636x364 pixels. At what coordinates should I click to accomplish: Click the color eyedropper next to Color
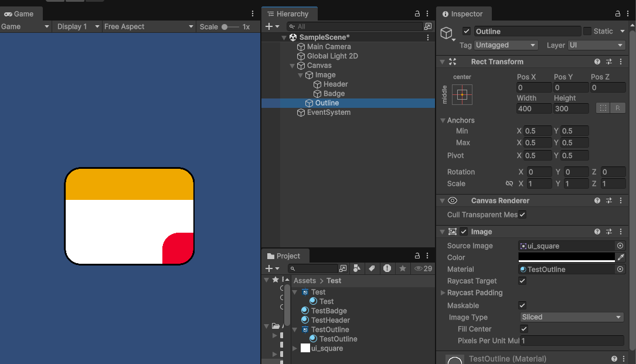click(x=621, y=257)
